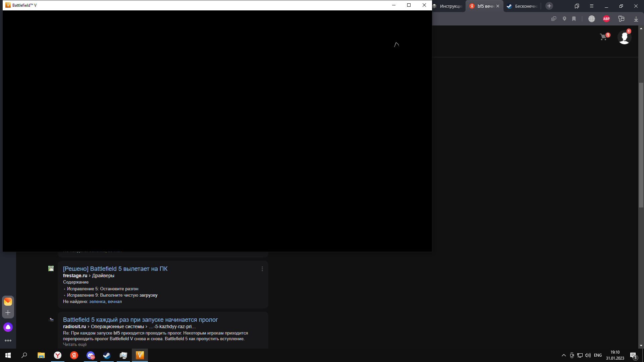This screenshot has height=362, width=644.
Task: Click the Battlefield V title bar icon
Action: click(8, 5)
